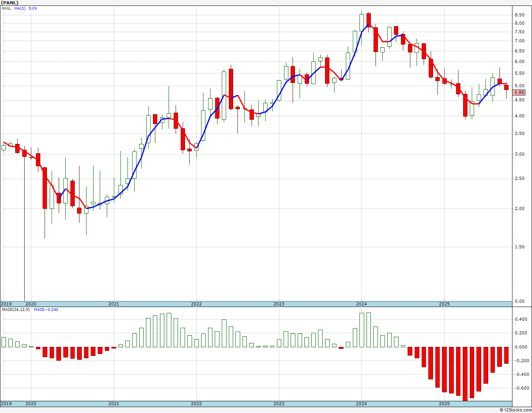Image resolution: width=532 pixels, height=413 pixels.
Task: Choose 2025 on the price chart time axis
Action: coord(444,304)
